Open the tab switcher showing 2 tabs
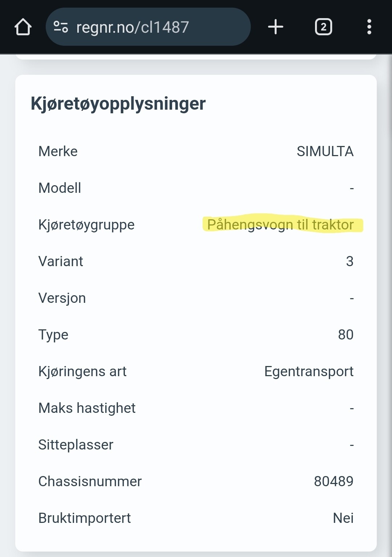The image size is (392, 557). coord(323,27)
